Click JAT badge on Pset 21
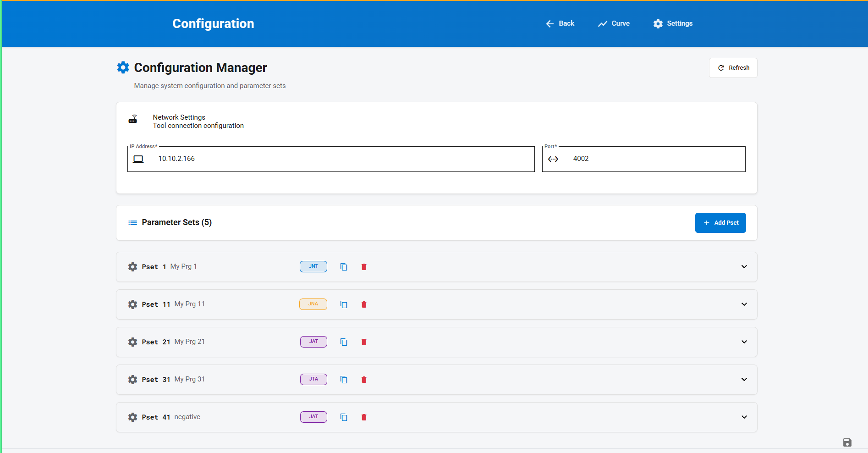 [x=313, y=342]
